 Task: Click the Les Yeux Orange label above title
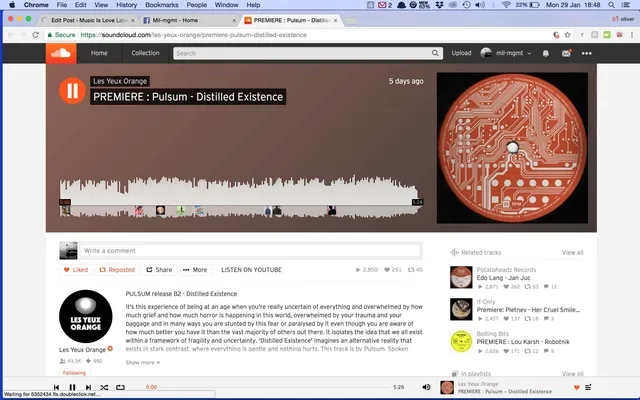120,81
